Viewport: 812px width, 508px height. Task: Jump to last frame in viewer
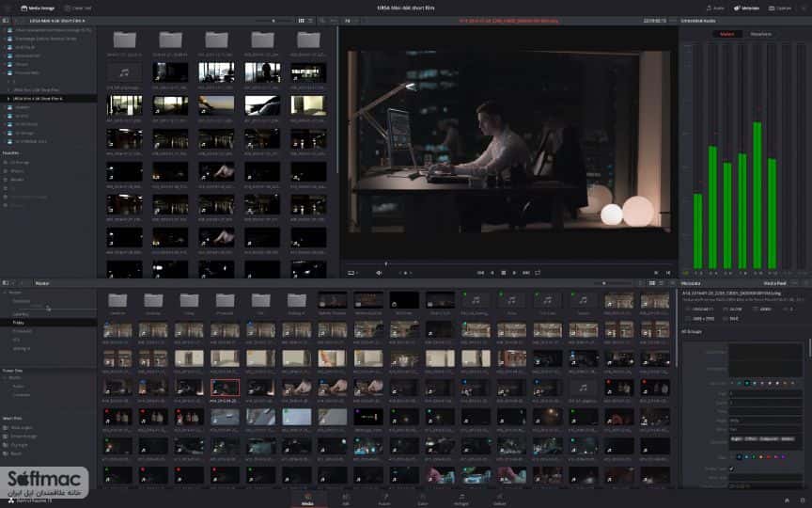(x=526, y=273)
